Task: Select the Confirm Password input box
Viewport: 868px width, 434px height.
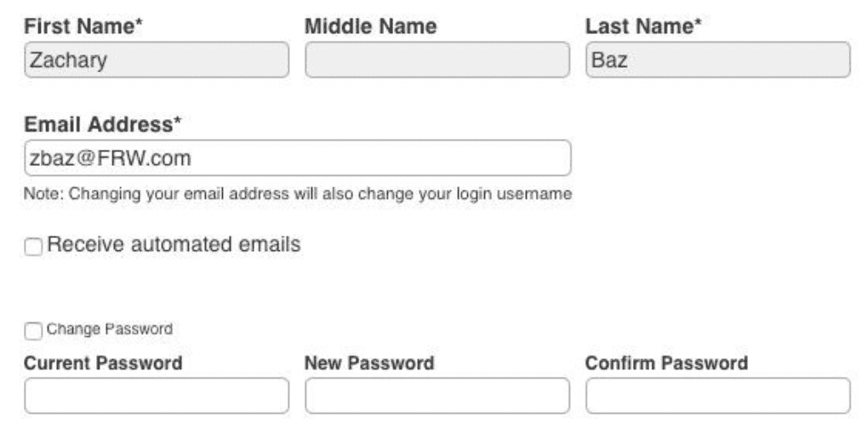Action: coord(717,396)
